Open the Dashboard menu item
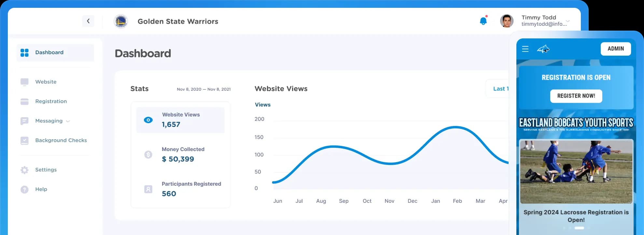 point(55,52)
